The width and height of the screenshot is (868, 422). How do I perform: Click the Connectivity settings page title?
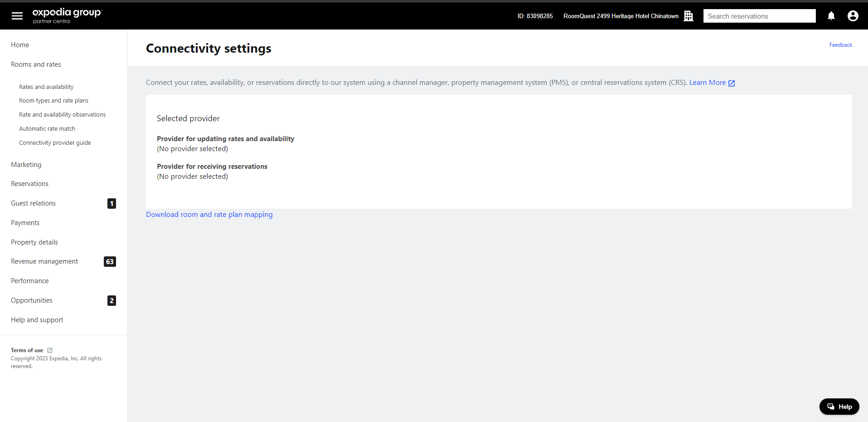tap(209, 48)
